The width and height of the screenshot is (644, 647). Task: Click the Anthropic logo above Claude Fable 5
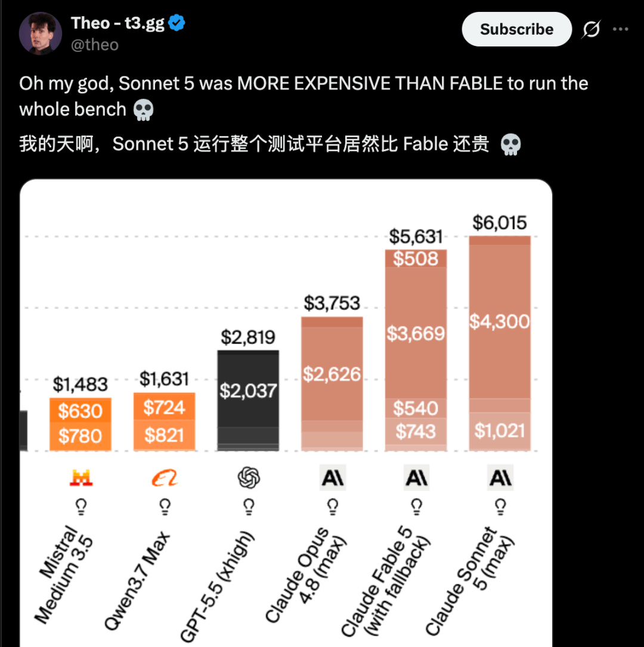click(x=416, y=478)
